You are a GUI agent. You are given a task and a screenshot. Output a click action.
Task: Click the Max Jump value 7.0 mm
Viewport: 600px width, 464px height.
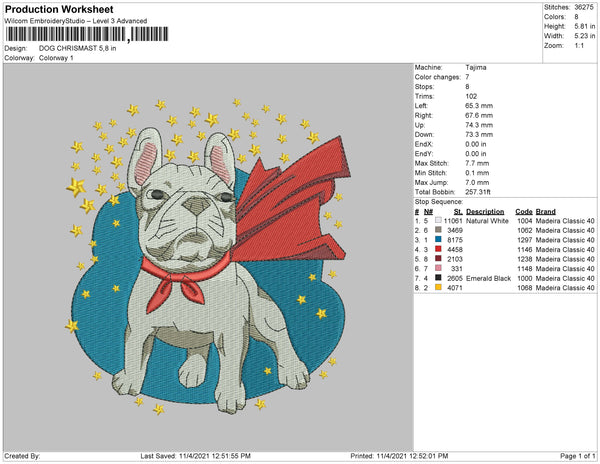477,182
